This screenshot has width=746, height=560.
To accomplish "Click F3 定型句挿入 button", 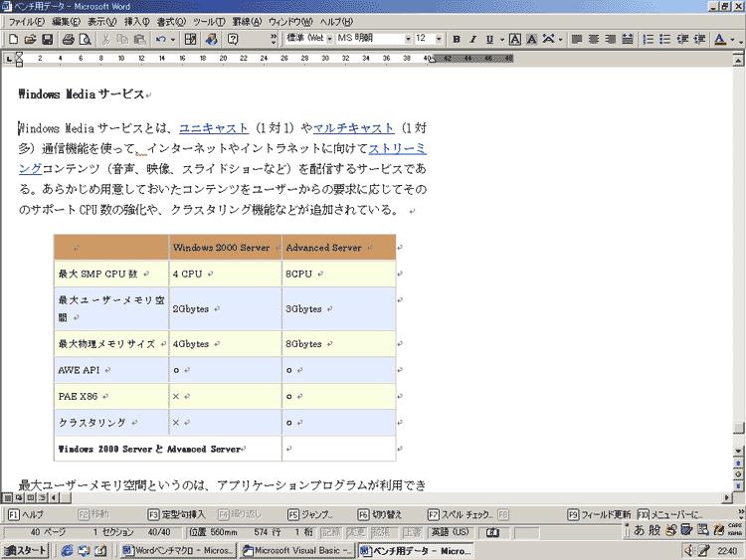I will pos(176,514).
